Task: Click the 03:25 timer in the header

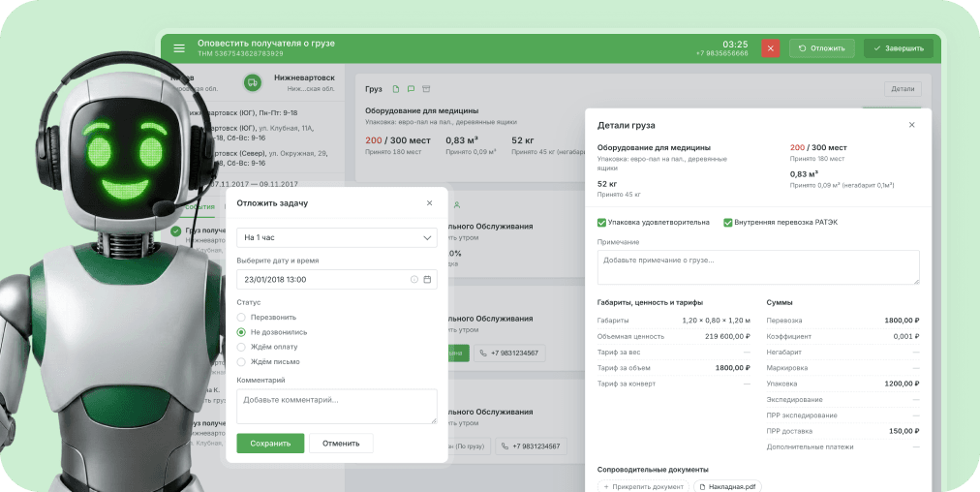Action: (735, 44)
